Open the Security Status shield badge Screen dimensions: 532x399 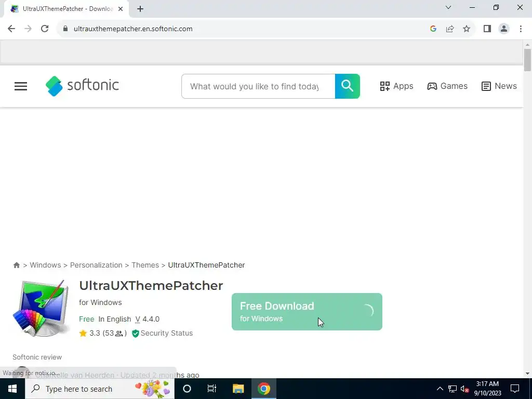(x=162, y=333)
